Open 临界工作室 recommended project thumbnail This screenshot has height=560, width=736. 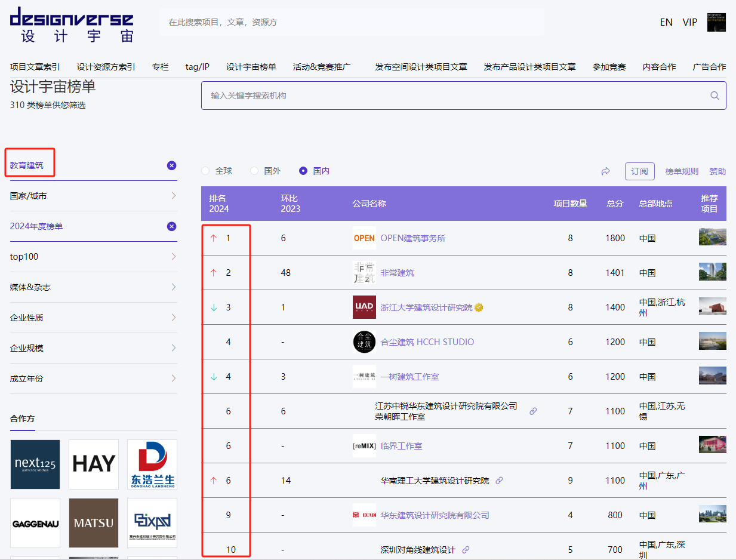(x=713, y=445)
